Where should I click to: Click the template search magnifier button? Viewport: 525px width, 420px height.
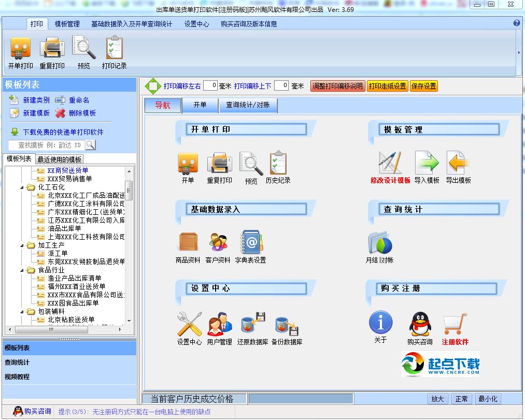coord(90,145)
